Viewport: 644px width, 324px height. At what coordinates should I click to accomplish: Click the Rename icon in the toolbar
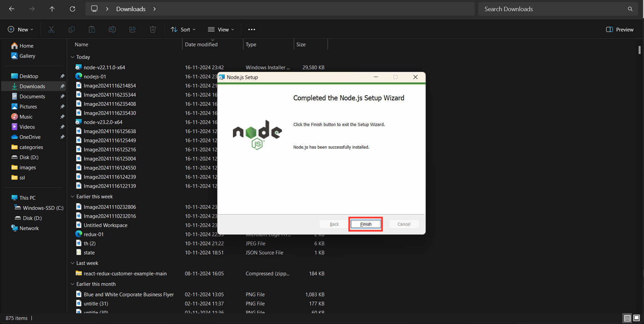click(112, 29)
